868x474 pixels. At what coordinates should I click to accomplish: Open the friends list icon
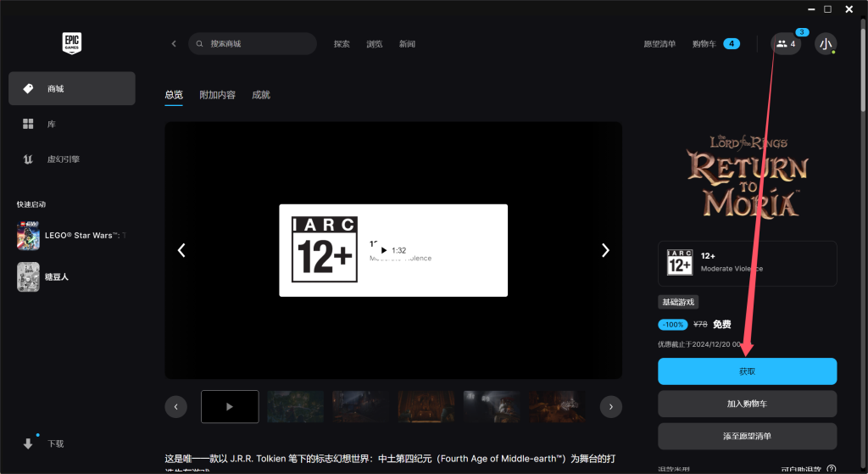click(x=786, y=44)
